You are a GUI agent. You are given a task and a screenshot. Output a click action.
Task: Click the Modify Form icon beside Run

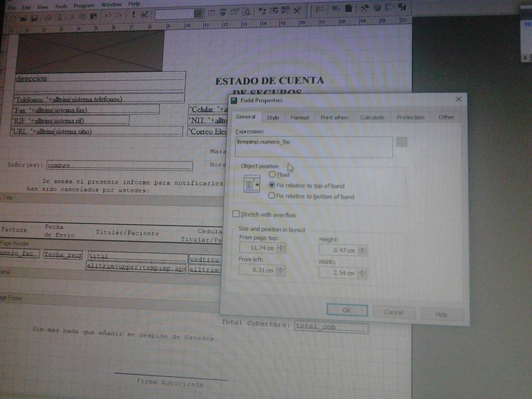(144, 14)
